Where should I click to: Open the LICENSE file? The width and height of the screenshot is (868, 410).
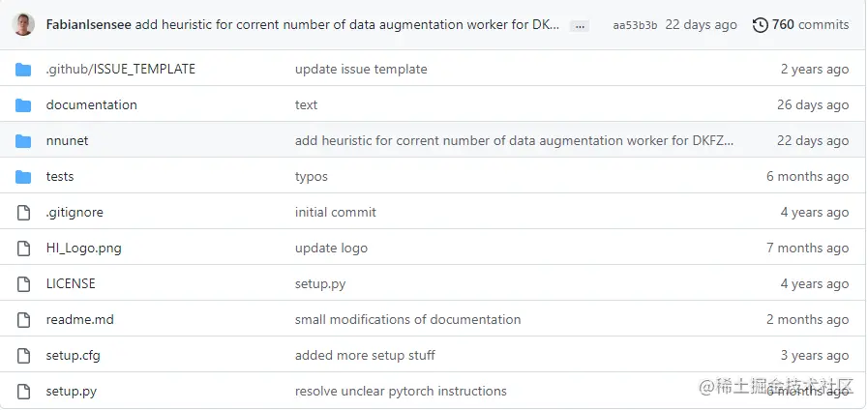coord(71,284)
